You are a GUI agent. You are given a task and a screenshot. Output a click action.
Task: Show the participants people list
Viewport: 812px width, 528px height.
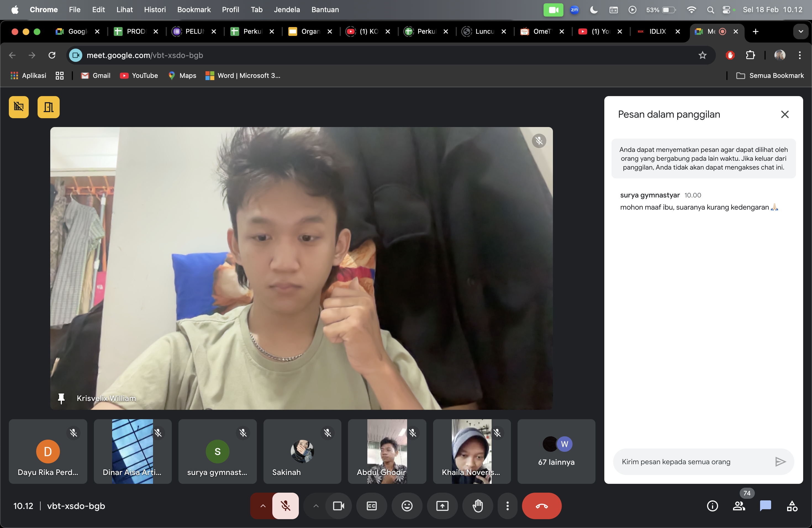point(739,506)
